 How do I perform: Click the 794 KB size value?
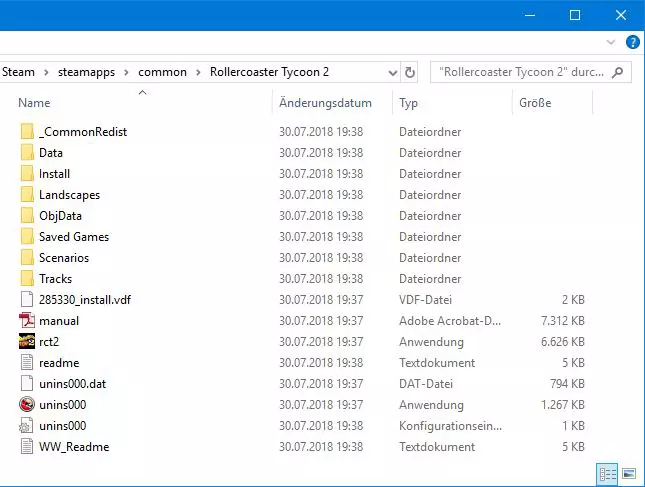tap(567, 383)
